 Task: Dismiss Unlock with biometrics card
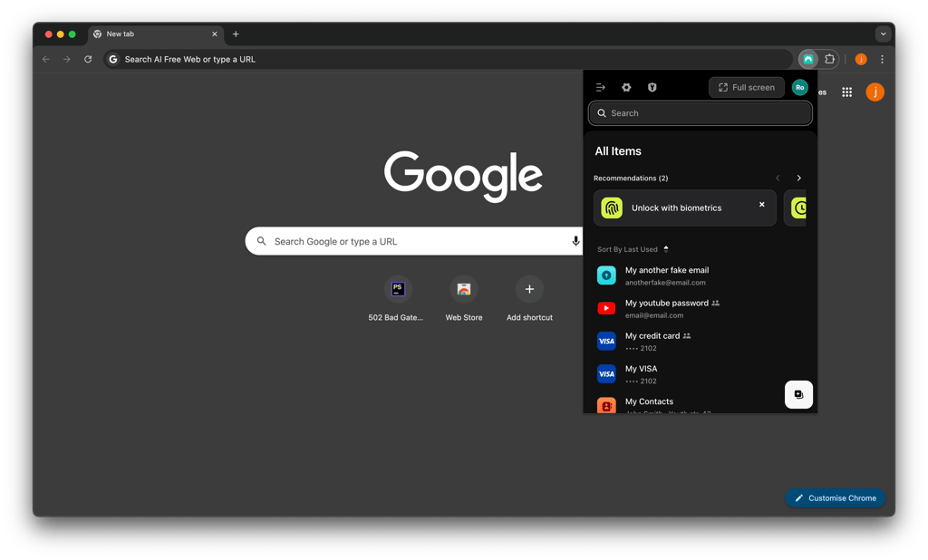(x=761, y=204)
